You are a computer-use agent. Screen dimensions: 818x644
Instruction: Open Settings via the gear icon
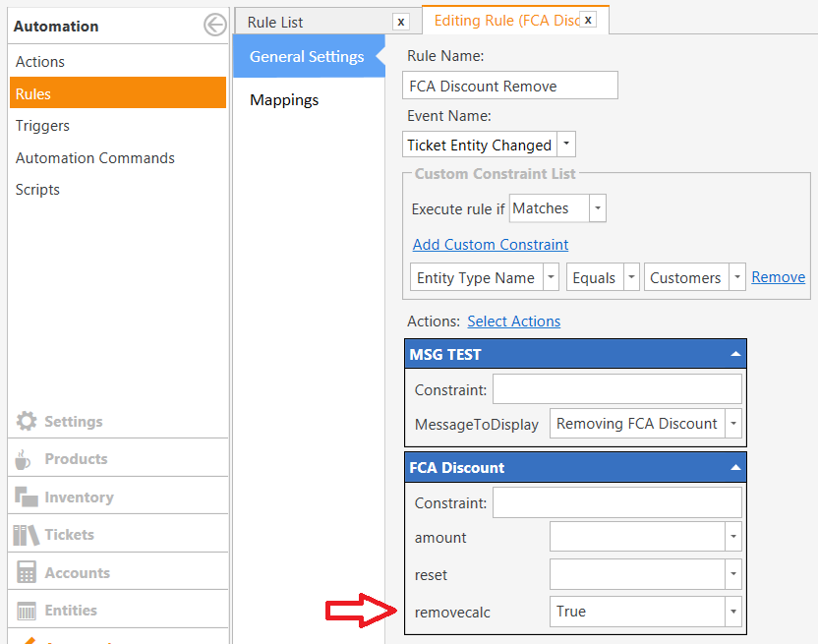(27, 421)
